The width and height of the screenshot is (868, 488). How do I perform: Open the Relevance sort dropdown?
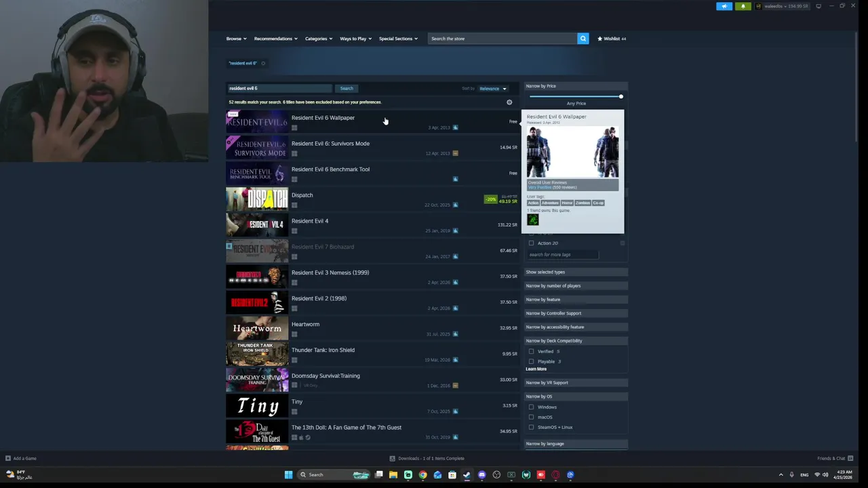coord(492,89)
